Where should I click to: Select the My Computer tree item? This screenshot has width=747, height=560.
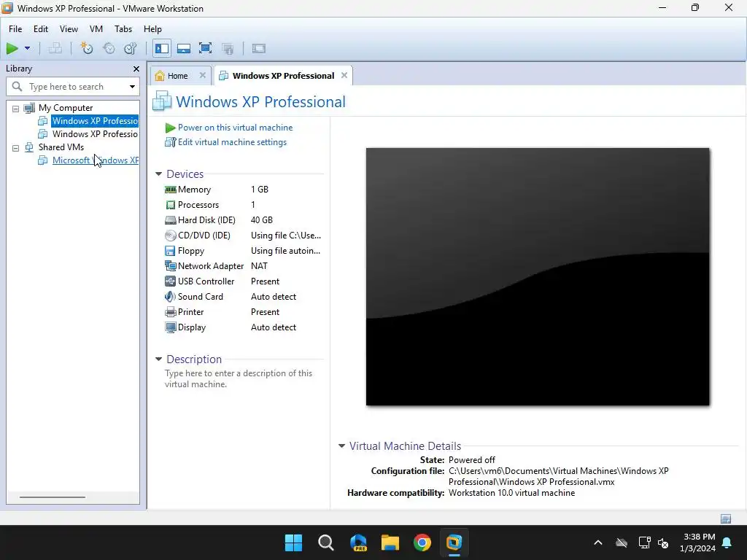click(x=66, y=108)
